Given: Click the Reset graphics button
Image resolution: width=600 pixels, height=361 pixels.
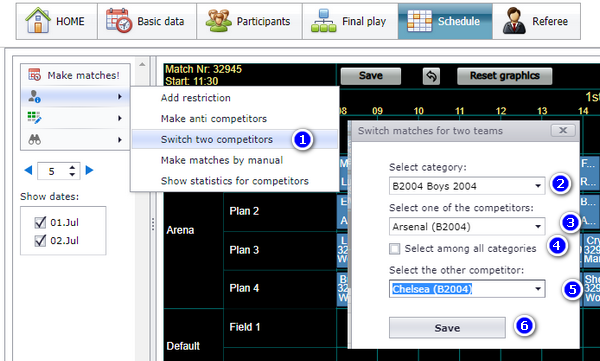Looking at the screenshot, I should 504,76.
